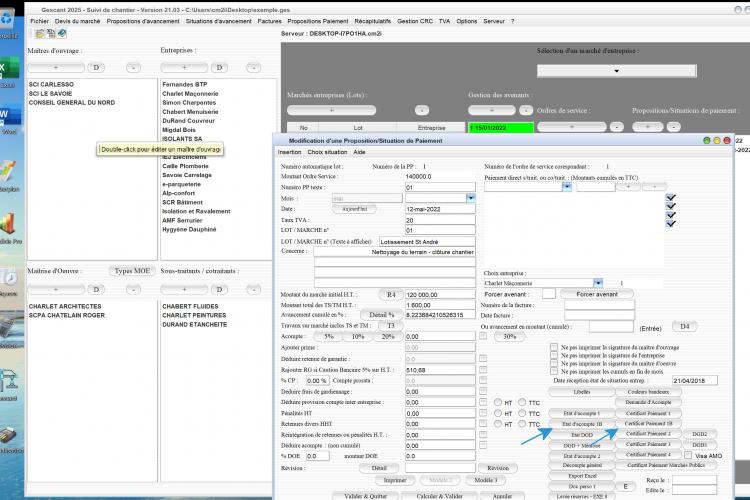Click the Taux TVA field showing 20
Screen dimensions: 750x500
tap(440, 220)
